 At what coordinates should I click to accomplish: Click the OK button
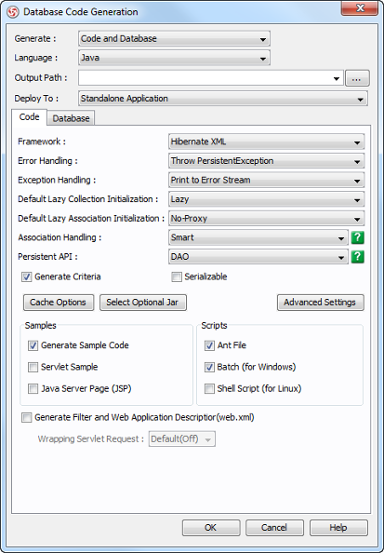coord(211,528)
